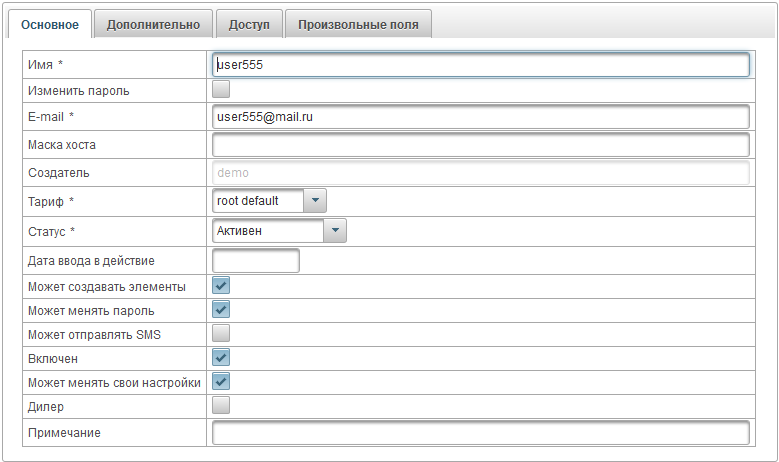Click the Дата ввода в действие field

(256, 261)
